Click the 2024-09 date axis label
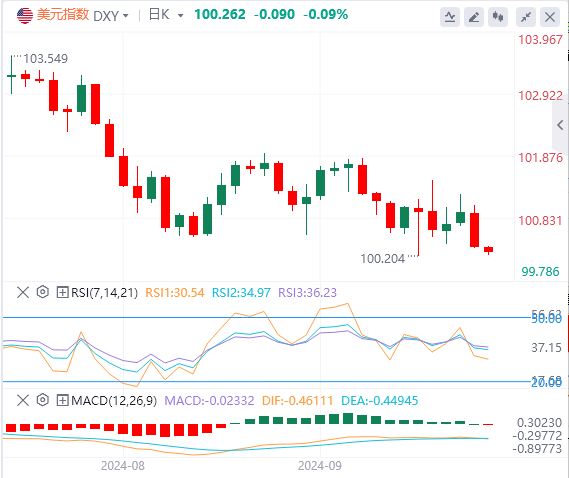 (320, 466)
